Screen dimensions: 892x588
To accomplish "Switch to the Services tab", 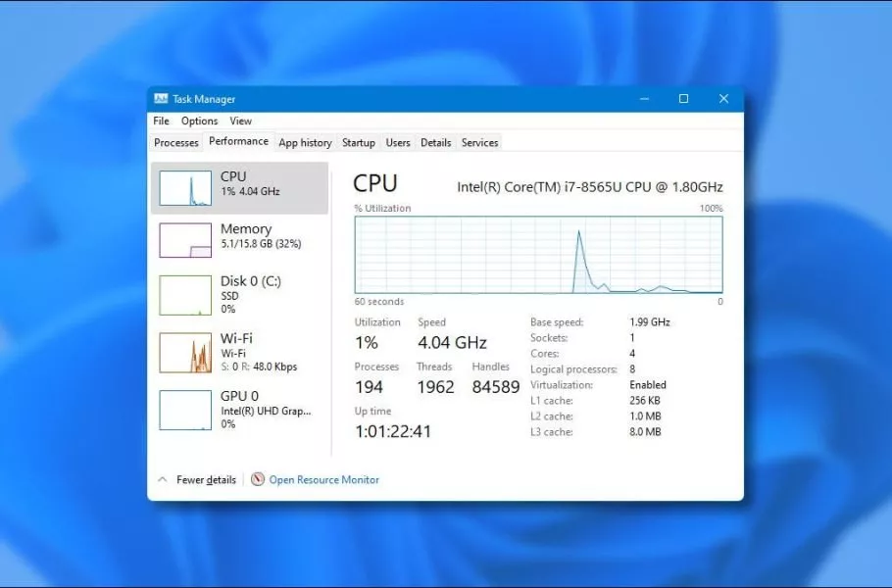I will pos(479,143).
